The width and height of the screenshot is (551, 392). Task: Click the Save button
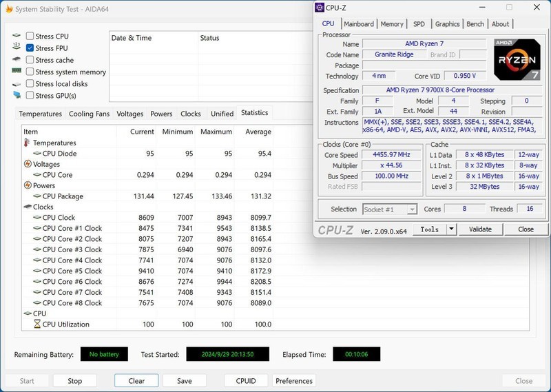click(184, 381)
